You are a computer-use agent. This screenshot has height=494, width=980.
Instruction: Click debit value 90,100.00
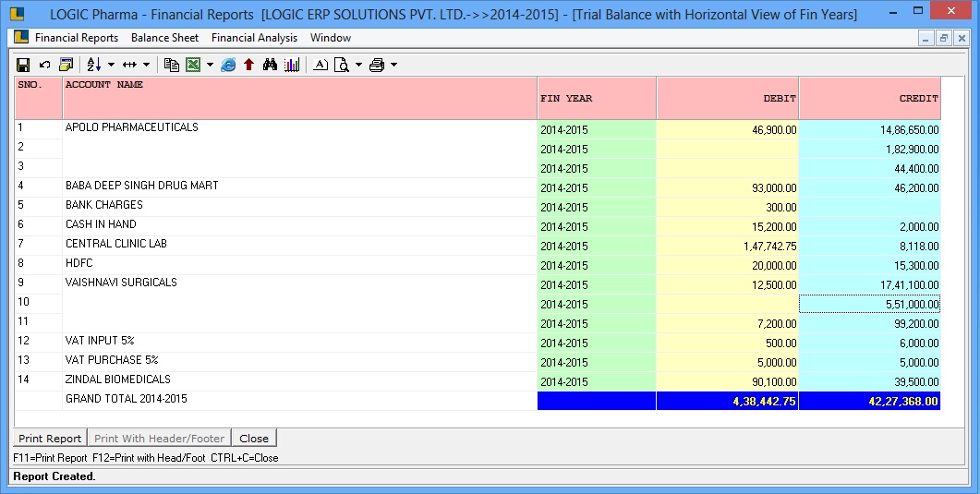[774, 381]
